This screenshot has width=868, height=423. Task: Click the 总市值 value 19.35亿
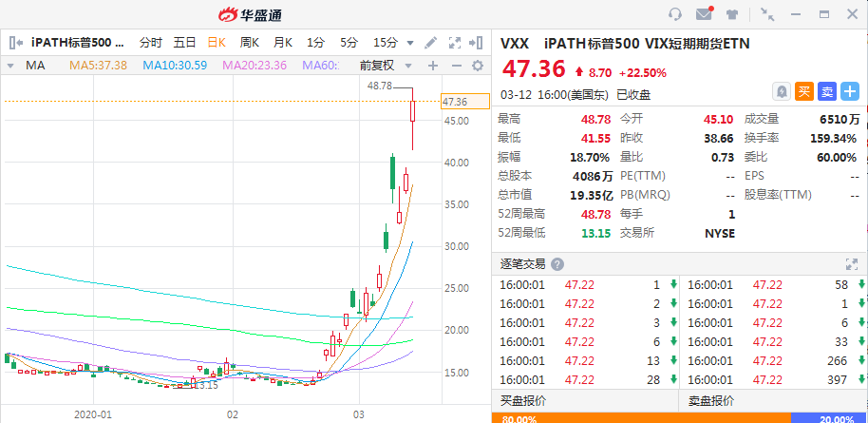coord(592,195)
